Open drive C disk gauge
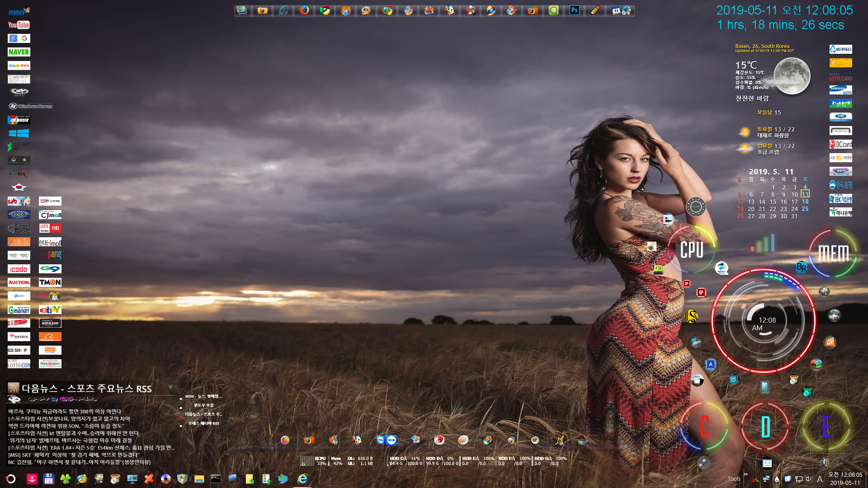868x488 pixels. 704,427
